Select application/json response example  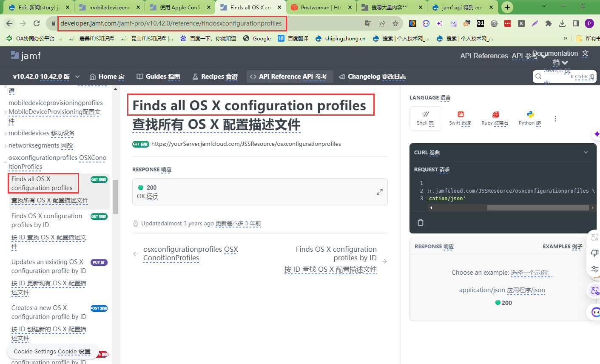pos(502,290)
